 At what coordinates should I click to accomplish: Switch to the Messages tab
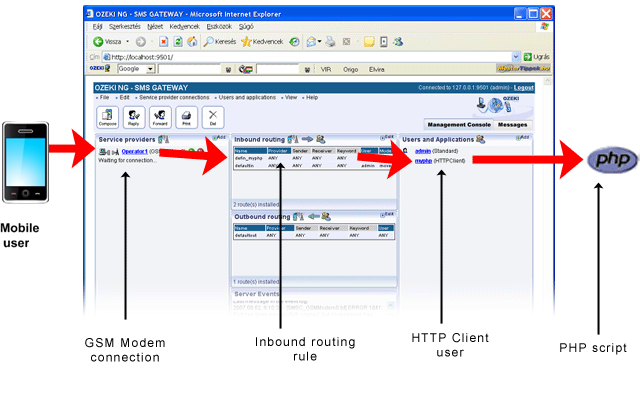(x=512, y=125)
